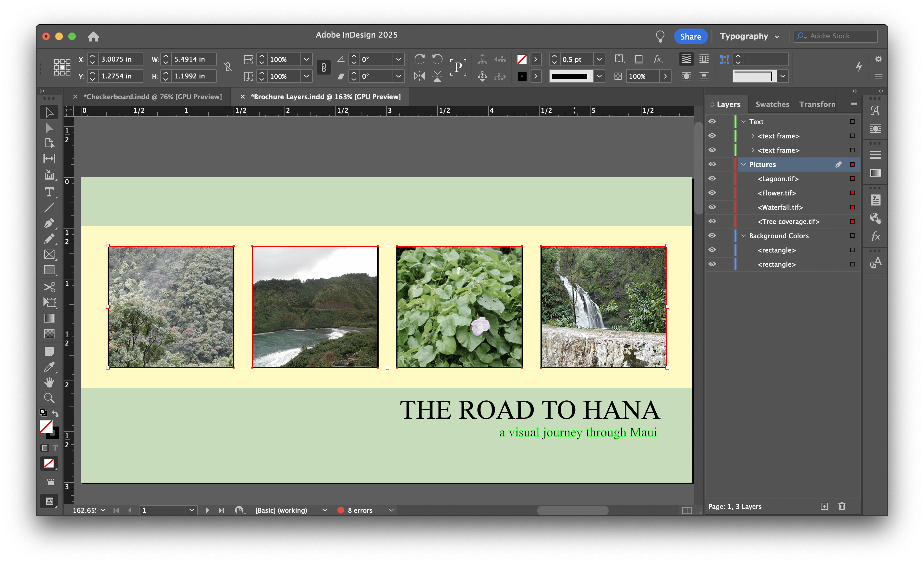924x564 pixels.
Task: Toggle visibility of Flower.tif item
Action: point(712,193)
